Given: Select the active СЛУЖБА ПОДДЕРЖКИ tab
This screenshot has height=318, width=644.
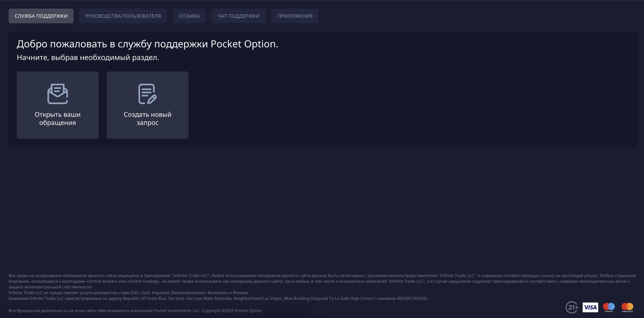Looking at the screenshot, I should (x=41, y=16).
